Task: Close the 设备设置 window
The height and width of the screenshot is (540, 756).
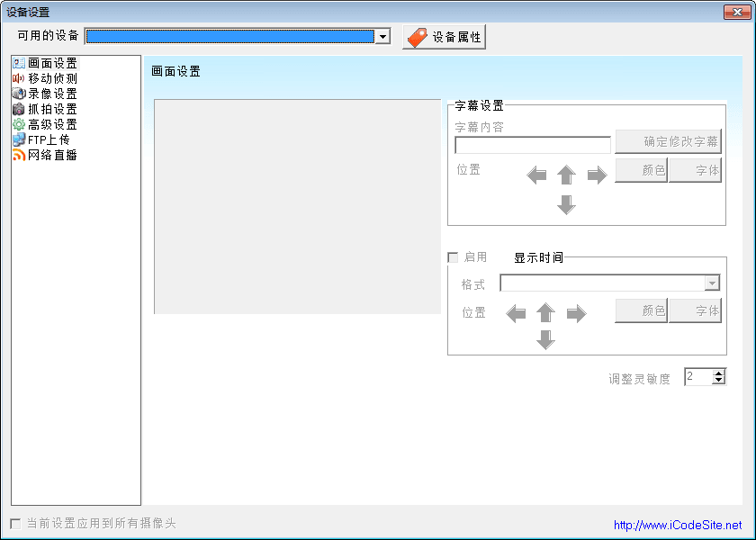Action: (737, 12)
